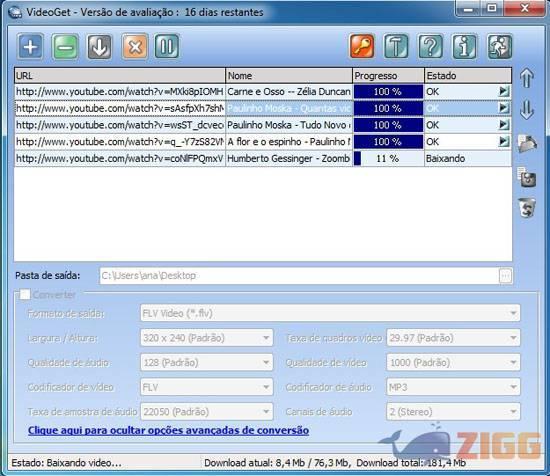Click the Pause download button
The width and height of the screenshot is (550, 476).
tap(167, 46)
